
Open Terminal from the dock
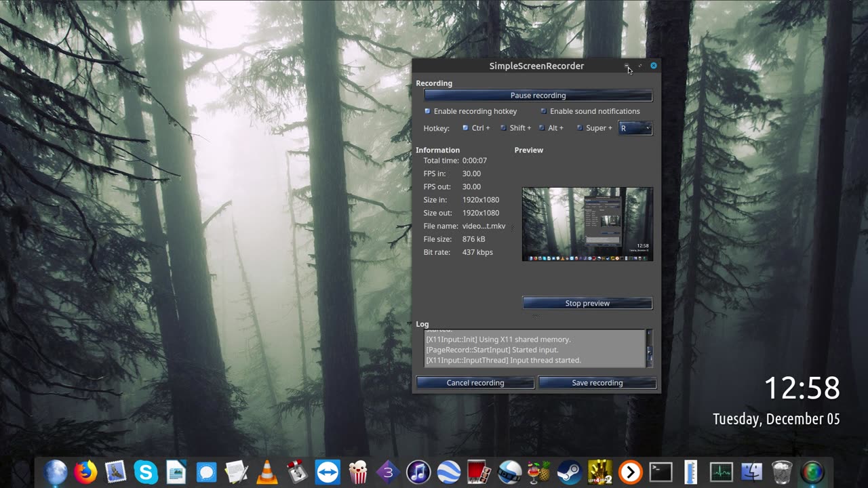tap(660, 472)
